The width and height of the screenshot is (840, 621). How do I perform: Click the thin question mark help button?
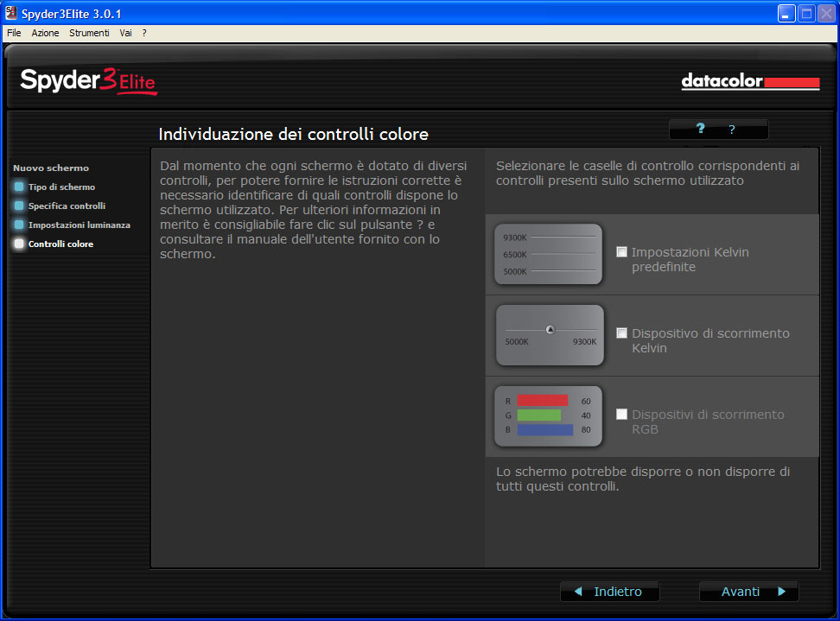pos(732,130)
